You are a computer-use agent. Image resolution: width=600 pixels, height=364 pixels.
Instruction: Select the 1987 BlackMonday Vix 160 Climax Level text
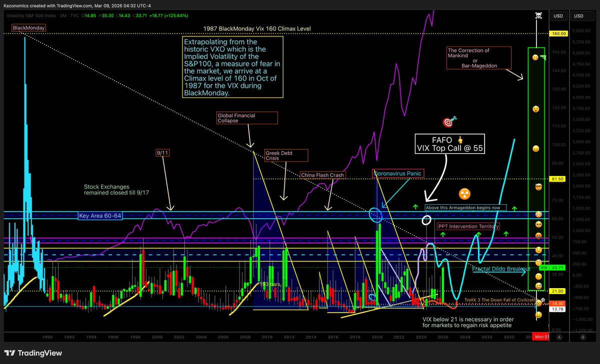(x=257, y=29)
